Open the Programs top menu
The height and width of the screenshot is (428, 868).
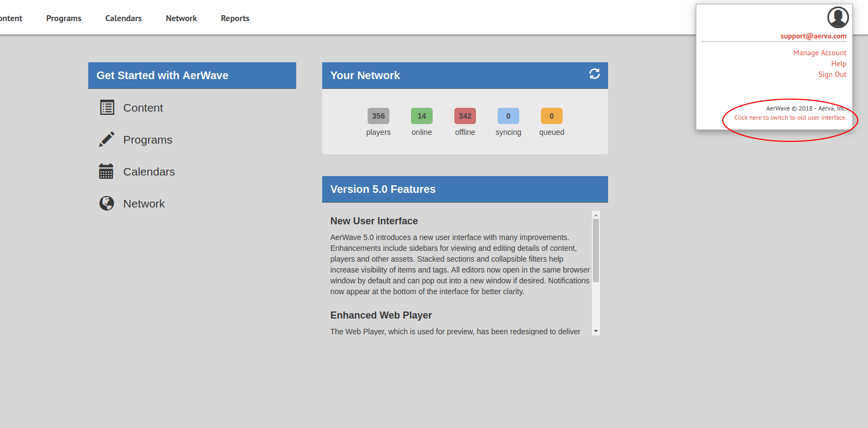(64, 18)
